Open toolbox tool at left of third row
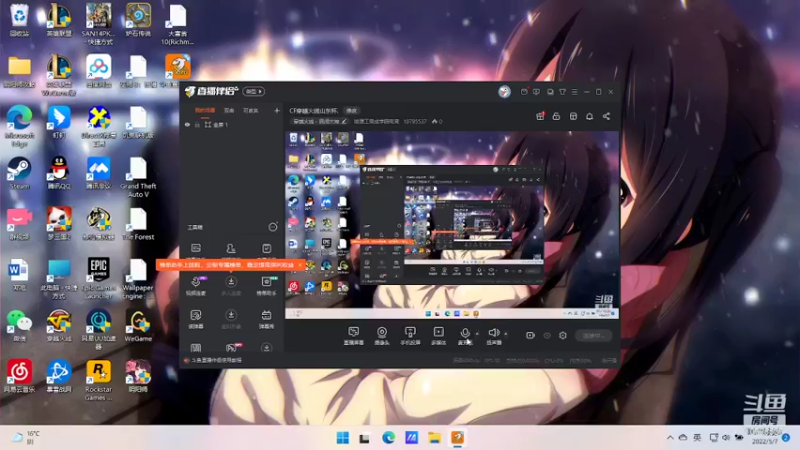Image resolution: width=800 pixels, height=450 pixels. click(196, 318)
